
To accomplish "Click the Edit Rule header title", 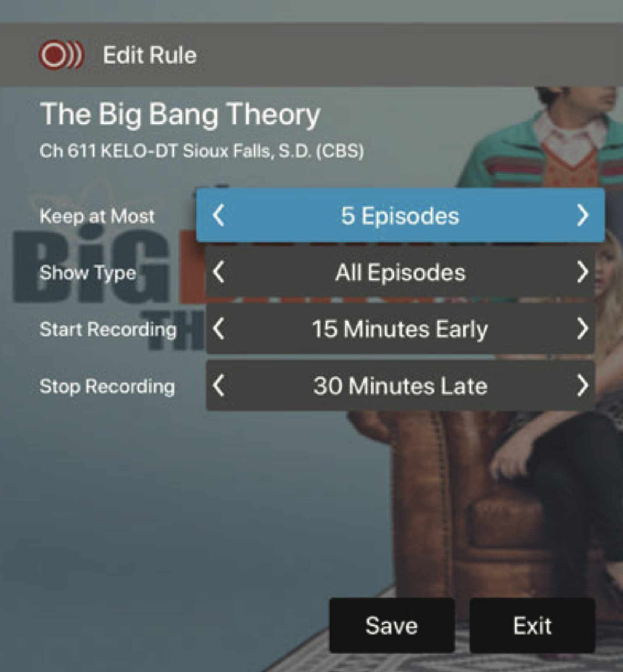I will coord(150,55).
